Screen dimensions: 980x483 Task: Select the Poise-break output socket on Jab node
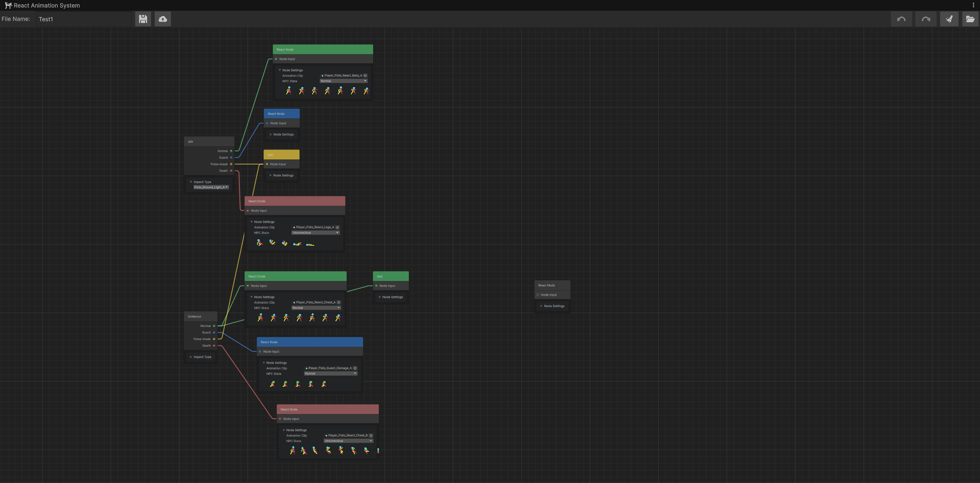click(231, 164)
